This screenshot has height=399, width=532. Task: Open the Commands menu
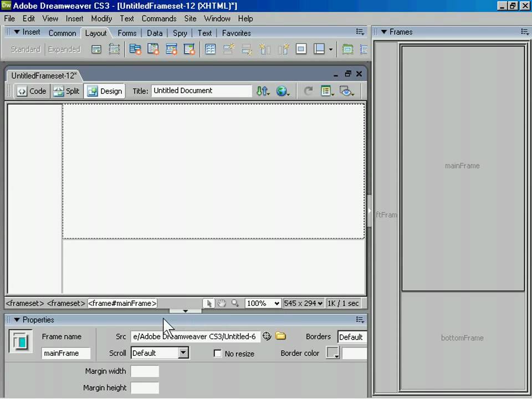(x=159, y=19)
